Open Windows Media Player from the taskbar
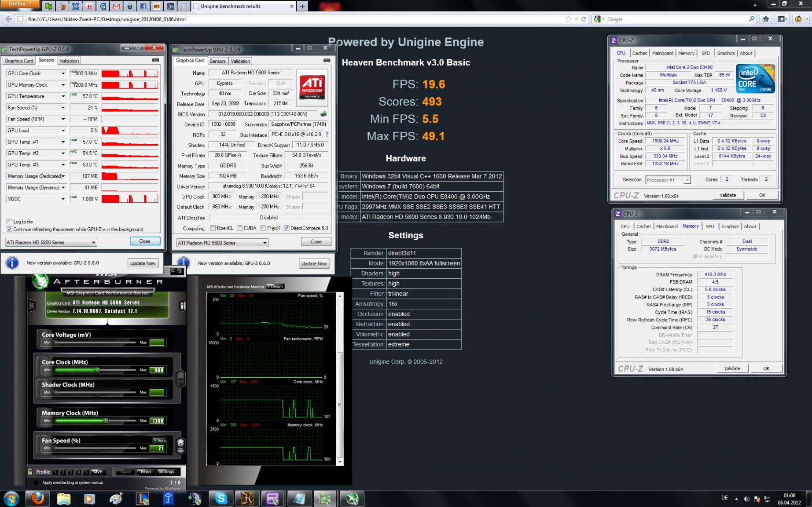Screen dimensions: 812x507 tap(89, 498)
